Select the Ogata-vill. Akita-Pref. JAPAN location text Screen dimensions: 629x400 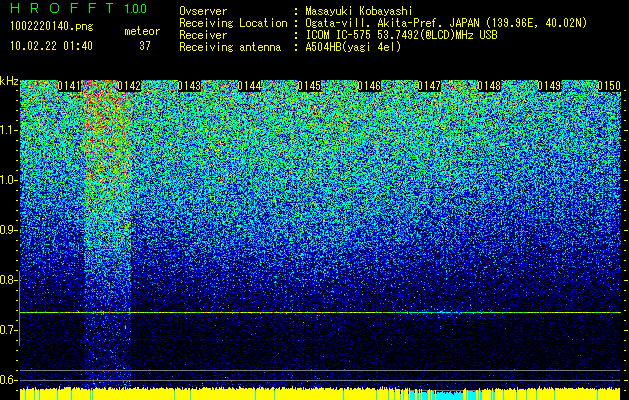pyautogui.click(x=446, y=23)
